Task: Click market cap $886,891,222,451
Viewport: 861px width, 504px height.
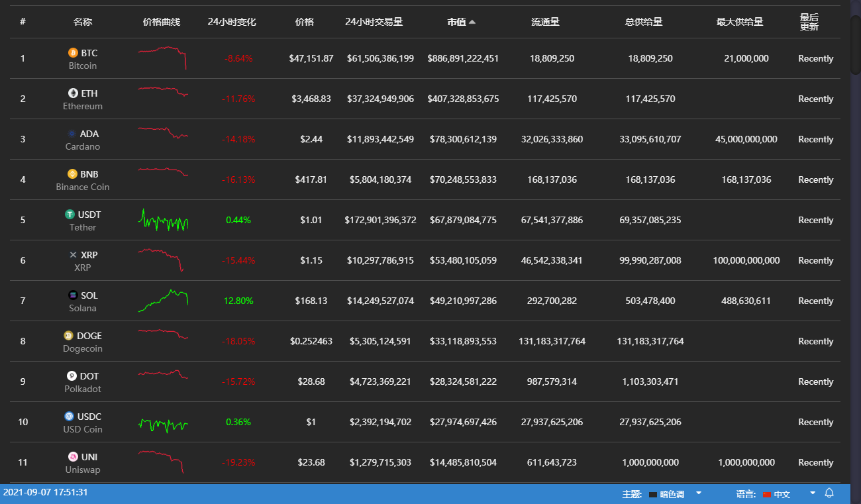Action: click(463, 58)
